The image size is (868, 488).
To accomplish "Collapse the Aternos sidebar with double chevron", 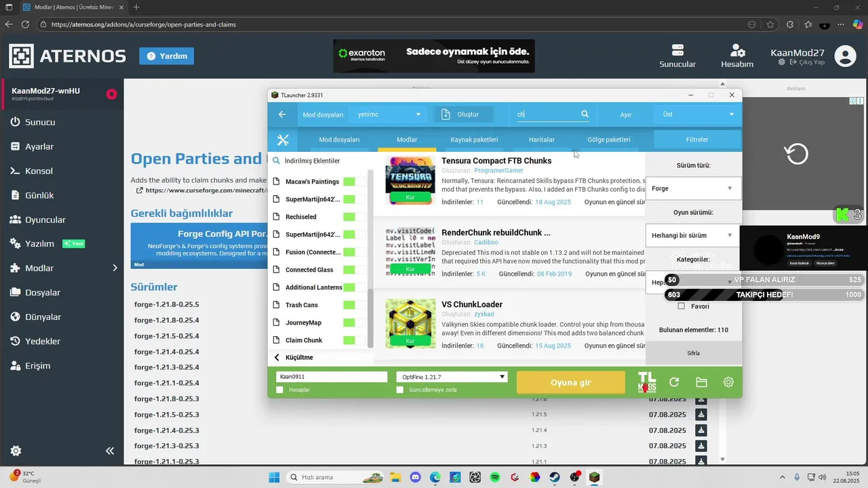I will [110, 451].
